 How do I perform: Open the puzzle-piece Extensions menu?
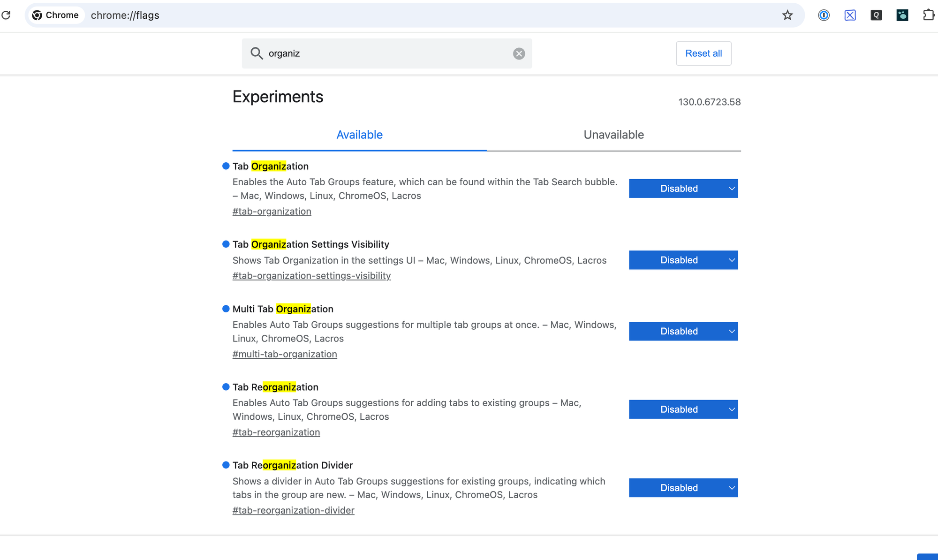(x=928, y=15)
